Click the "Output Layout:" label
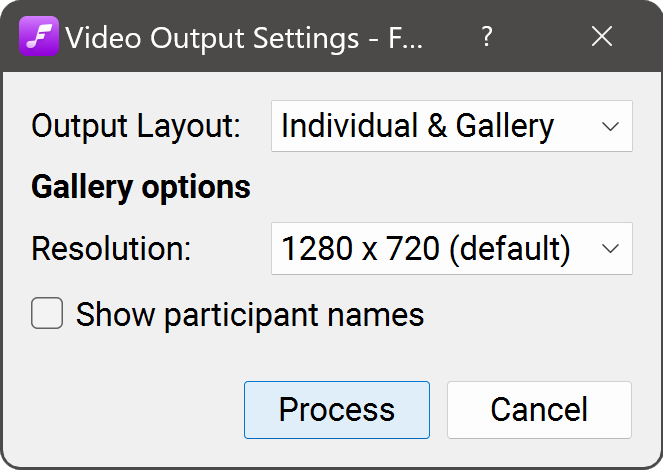The height and width of the screenshot is (470, 663). point(136,126)
